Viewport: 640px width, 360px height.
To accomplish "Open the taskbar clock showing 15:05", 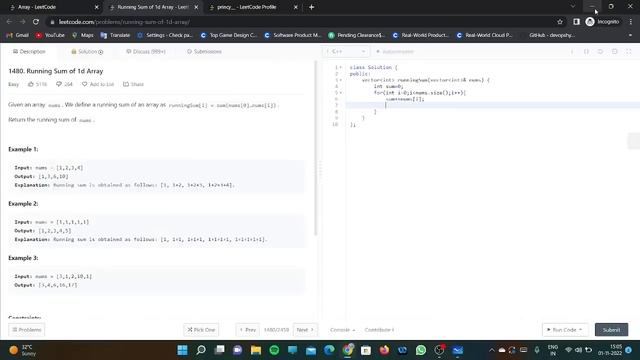I will (610, 350).
